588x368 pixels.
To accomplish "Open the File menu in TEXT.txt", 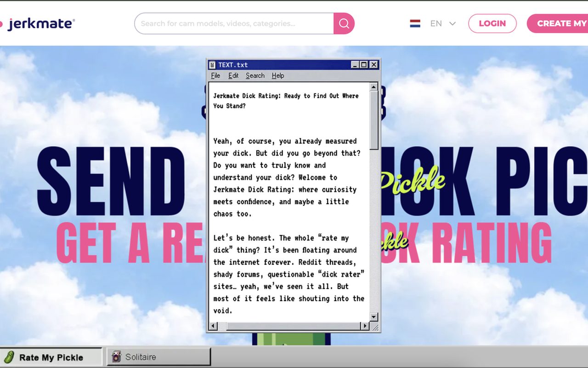I will coord(215,75).
